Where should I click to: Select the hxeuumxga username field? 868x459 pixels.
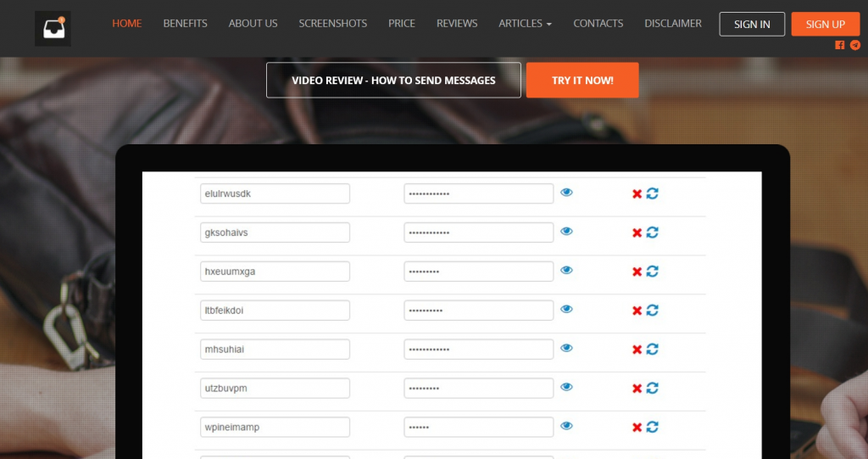point(275,271)
